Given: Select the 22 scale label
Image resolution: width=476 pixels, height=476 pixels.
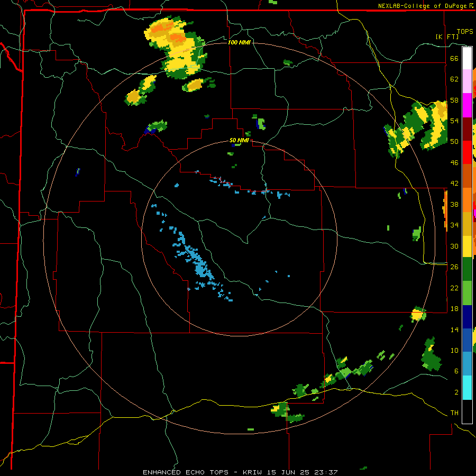Looking at the screenshot, I should (454, 288).
